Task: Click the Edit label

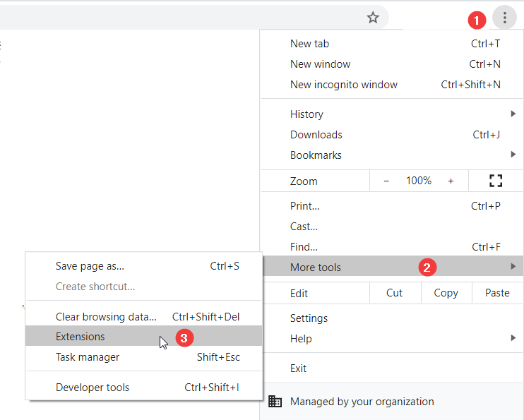Action: [299, 294]
